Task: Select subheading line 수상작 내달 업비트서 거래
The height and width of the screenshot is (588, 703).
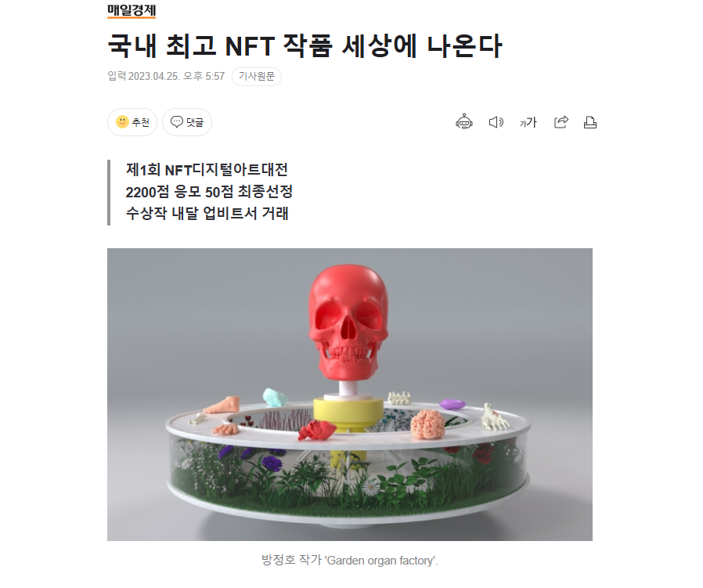Action: coord(207,213)
